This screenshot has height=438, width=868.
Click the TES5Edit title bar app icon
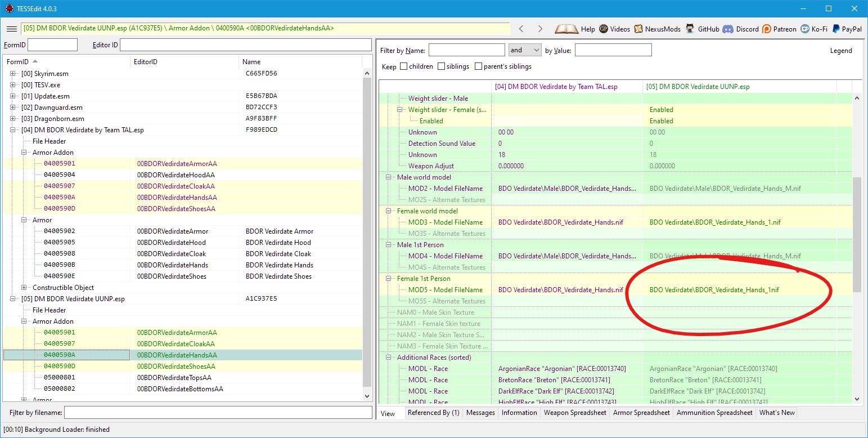(x=10, y=8)
